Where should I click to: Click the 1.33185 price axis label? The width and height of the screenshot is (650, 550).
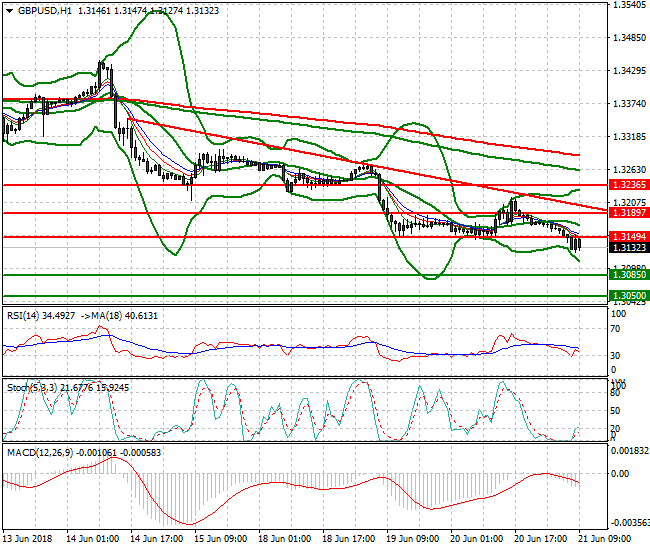point(629,136)
